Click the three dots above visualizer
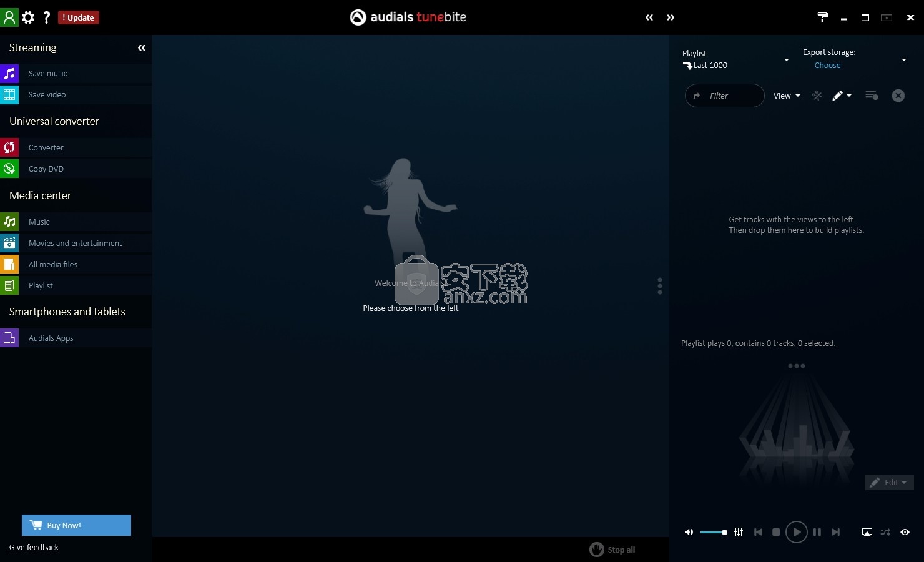 796,366
